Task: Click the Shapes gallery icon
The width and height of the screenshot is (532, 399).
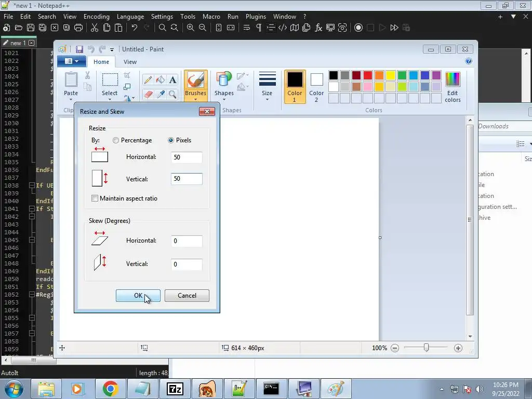Action: (224, 80)
